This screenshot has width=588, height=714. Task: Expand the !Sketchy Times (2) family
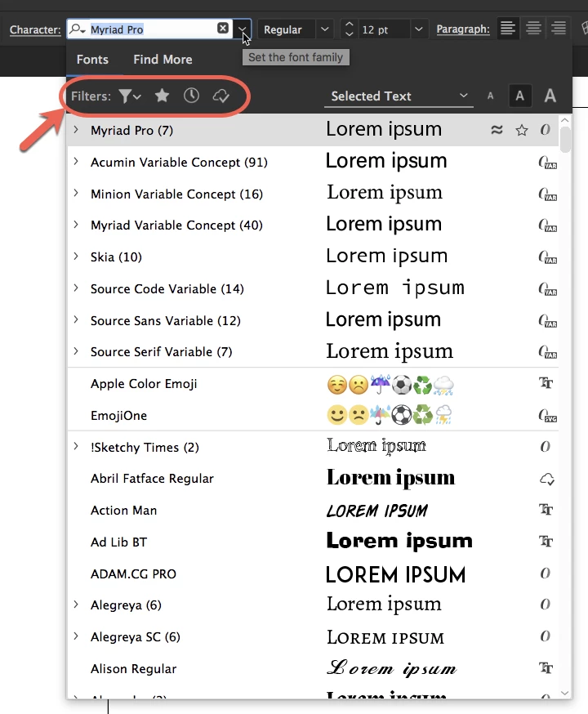(76, 447)
